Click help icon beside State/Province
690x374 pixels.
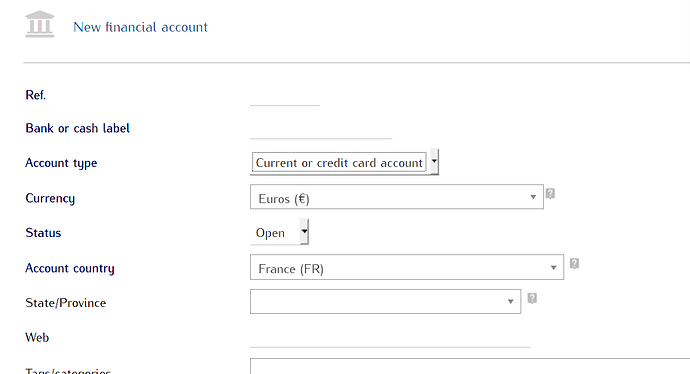pos(532,298)
